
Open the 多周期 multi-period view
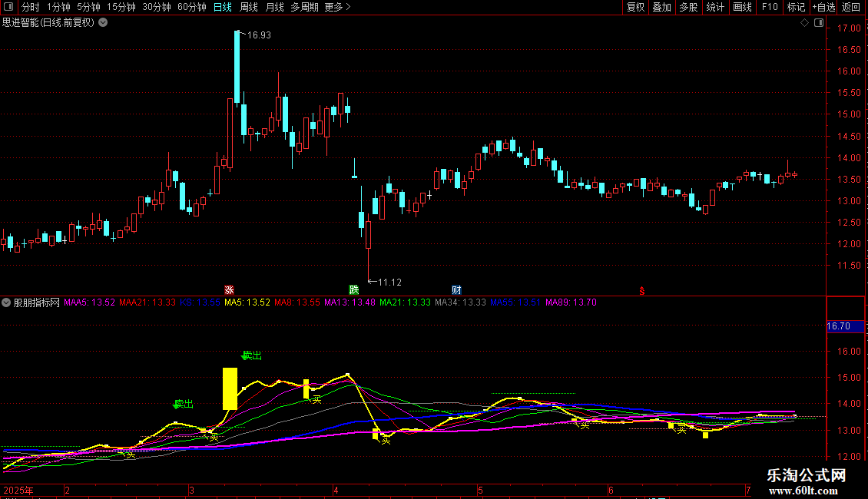click(304, 7)
